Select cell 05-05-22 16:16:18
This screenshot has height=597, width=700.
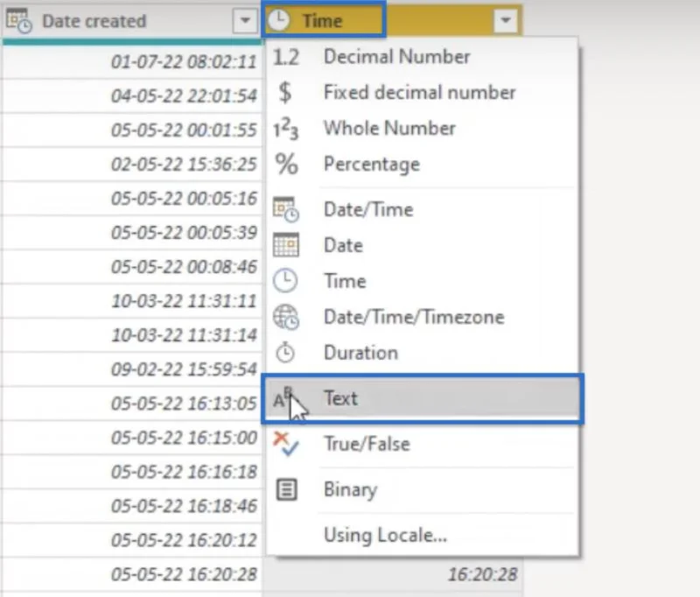point(132,472)
